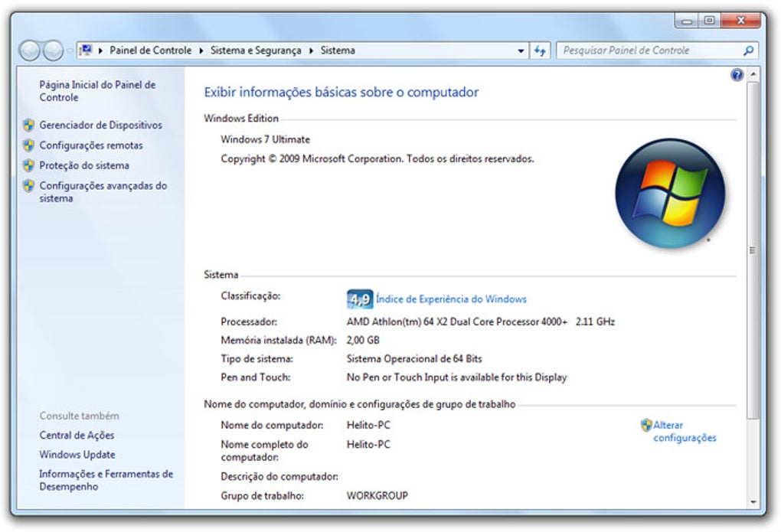Click shield icon beside Configurações remotas
The height and width of the screenshot is (532, 781).
pos(29,145)
